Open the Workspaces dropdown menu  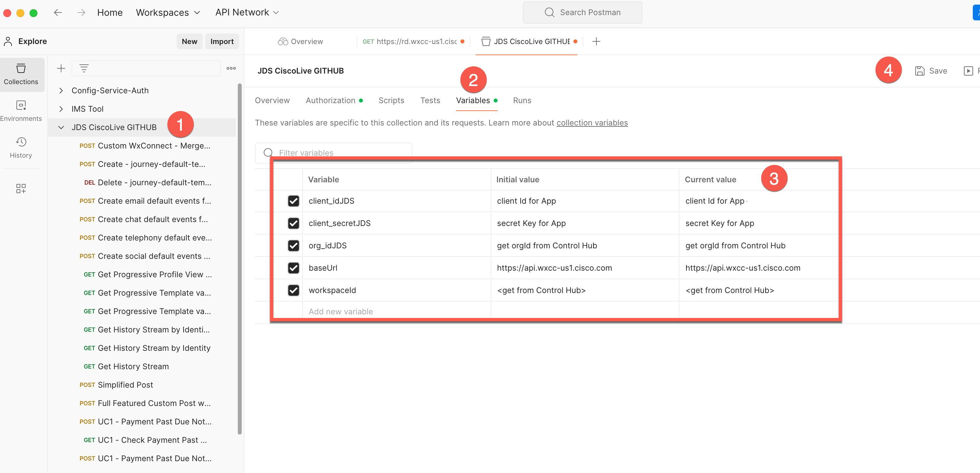coord(168,12)
